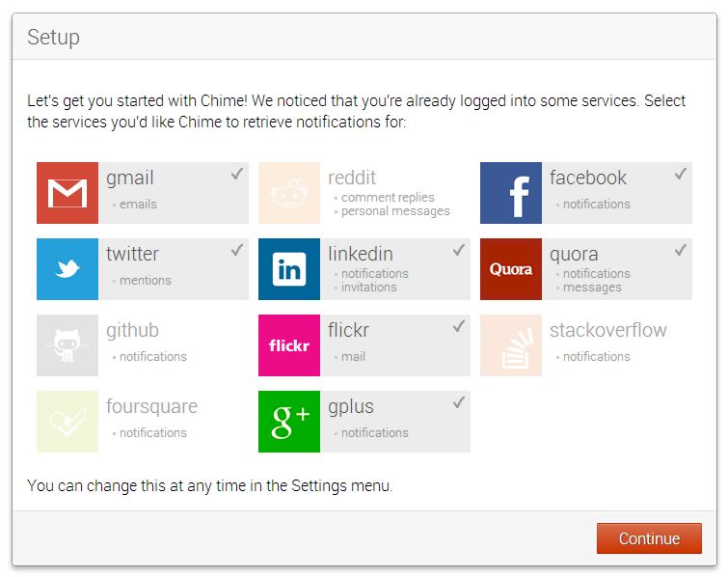Toggle the quora service checkmark
The height and width of the screenshot is (577, 728).
(680, 251)
